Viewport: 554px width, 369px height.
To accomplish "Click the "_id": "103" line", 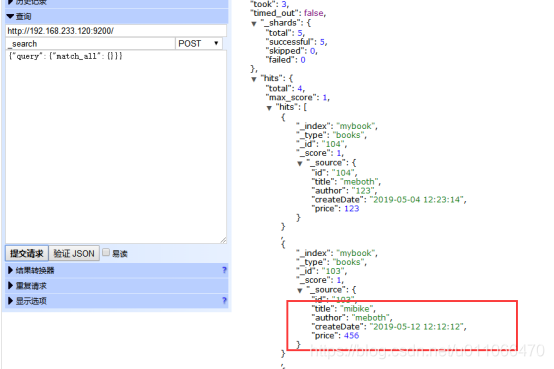I will click(322, 271).
